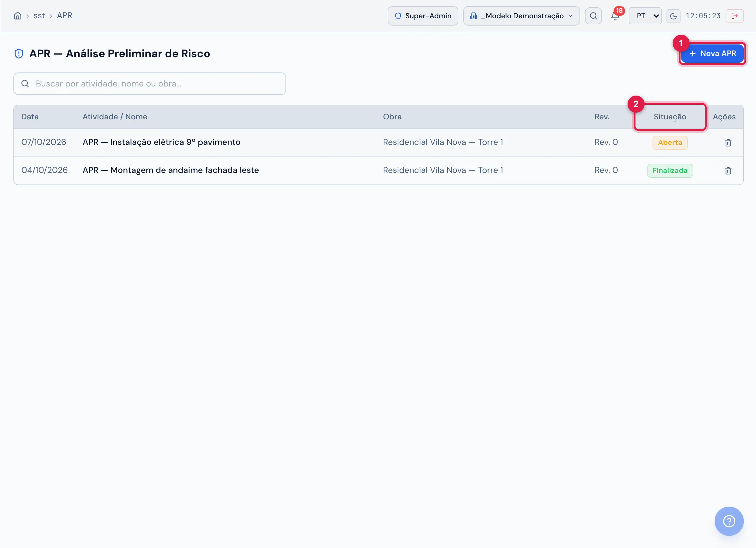
Task: Toggle dark mode moon icon
Action: click(673, 16)
